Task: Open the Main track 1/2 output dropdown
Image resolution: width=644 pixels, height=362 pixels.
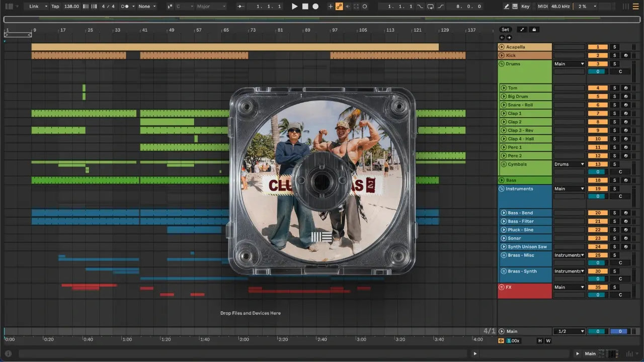Action: 569,331
